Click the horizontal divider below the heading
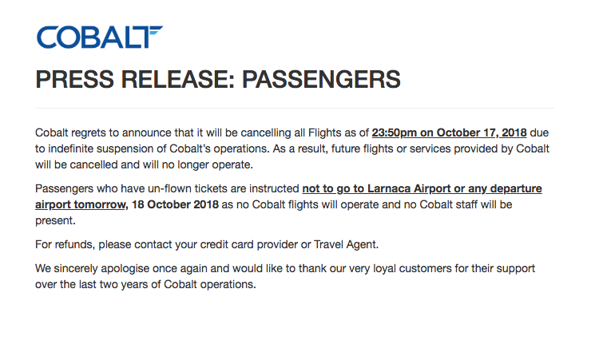Image resolution: width=603 pixels, height=364 pixels. tap(295, 109)
